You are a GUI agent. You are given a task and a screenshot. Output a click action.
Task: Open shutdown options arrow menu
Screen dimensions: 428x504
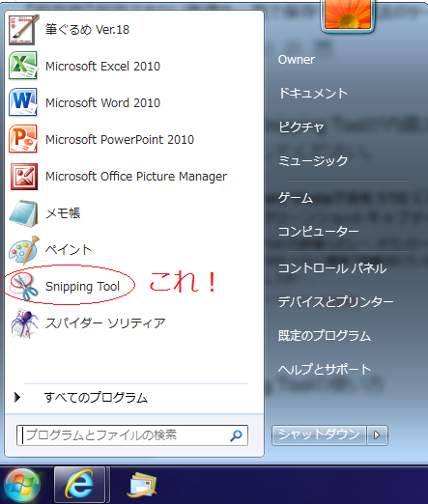tap(377, 435)
